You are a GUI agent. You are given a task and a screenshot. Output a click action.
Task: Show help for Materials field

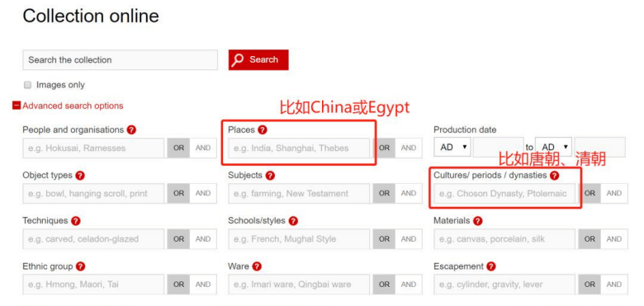tap(478, 221)
